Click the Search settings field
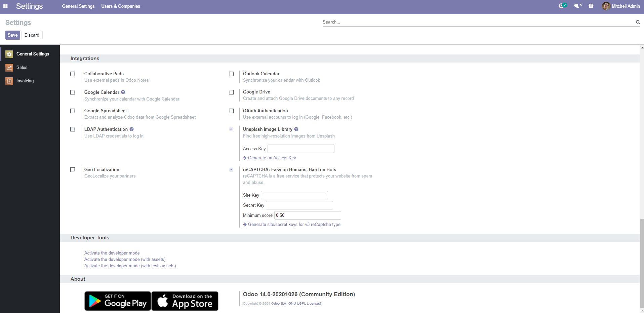 click(479, 22)
